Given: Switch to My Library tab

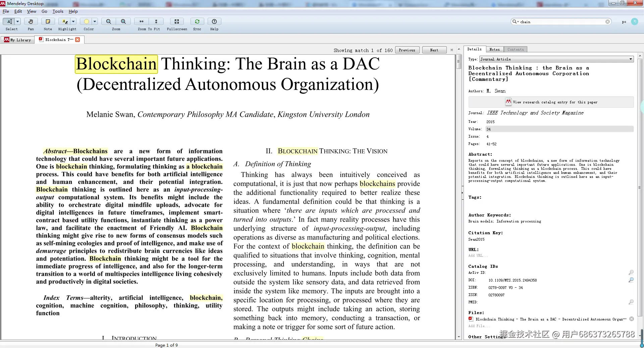Looking at the screenshot, I should (18, 40).
